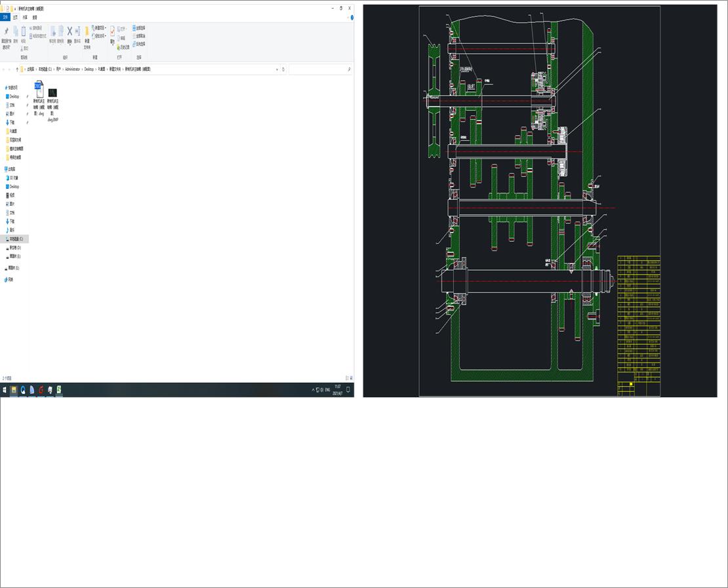Click the Edit item in the Open group

tap(121, 38)
